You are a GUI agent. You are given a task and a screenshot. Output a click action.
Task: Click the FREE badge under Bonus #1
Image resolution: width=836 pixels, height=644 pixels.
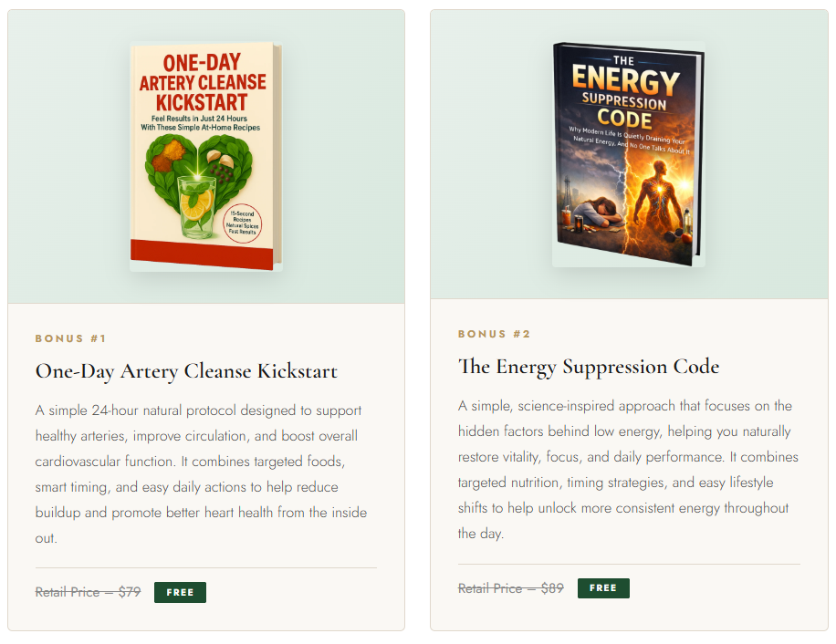tap(180, 592)
